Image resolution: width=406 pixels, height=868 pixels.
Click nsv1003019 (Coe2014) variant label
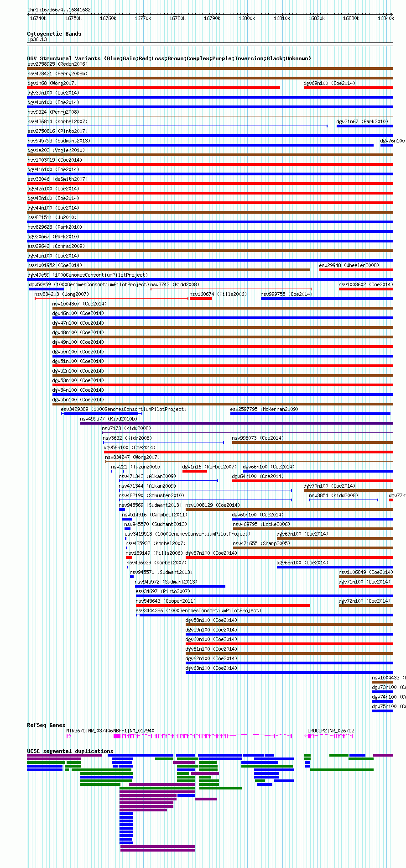55,160
